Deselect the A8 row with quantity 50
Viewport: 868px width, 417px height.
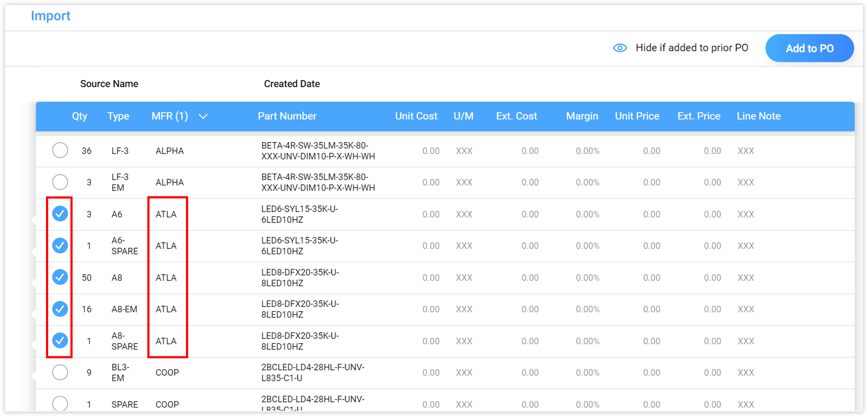[x=60, y=277]
